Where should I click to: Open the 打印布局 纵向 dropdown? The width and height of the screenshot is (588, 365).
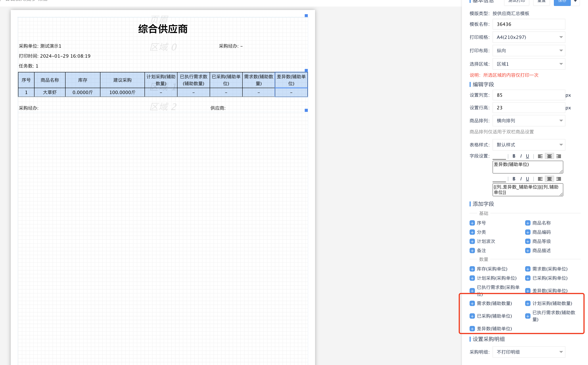[x=529, y=50]
